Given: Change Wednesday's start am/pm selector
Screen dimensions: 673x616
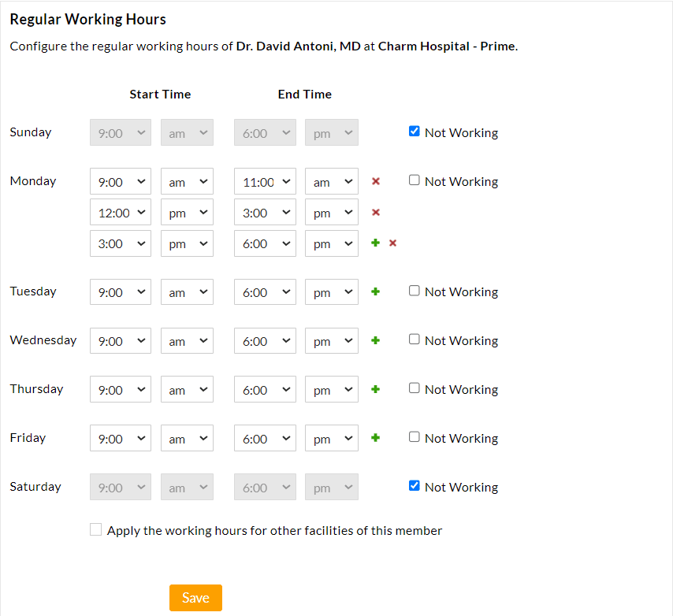Looking at the screenshot, I should coord(187,340).
